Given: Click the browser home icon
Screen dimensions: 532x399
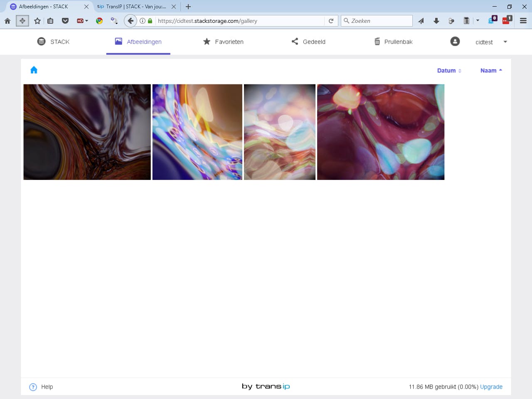Looking at the screenshot, I should [7, 21].
